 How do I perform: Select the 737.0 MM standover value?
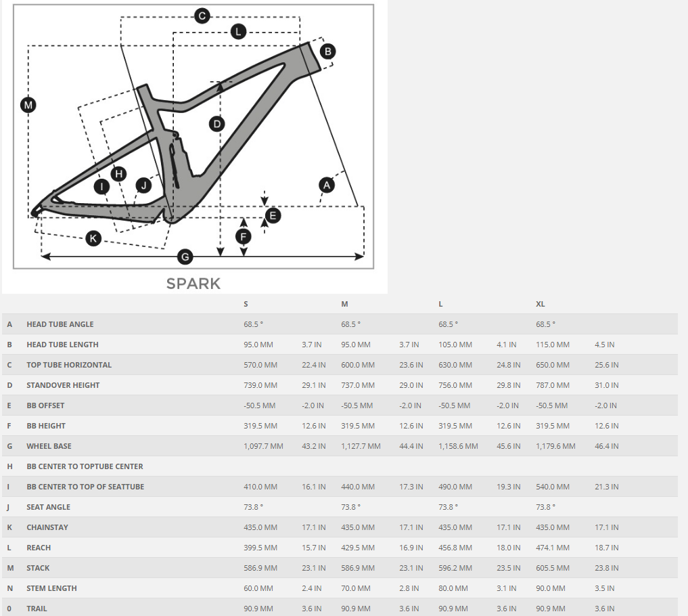[x=358, y=385]
